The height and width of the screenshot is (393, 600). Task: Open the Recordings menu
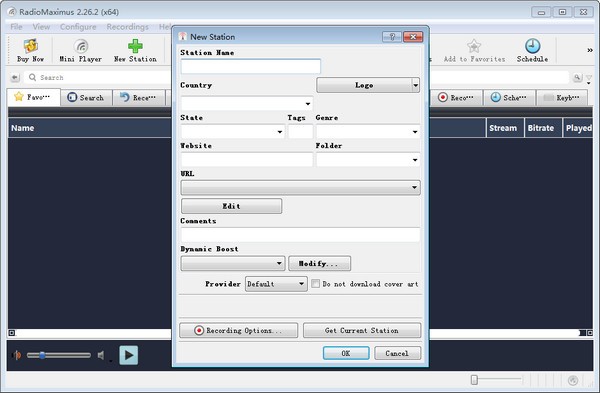pyautogui.click(x=127, y=27)
